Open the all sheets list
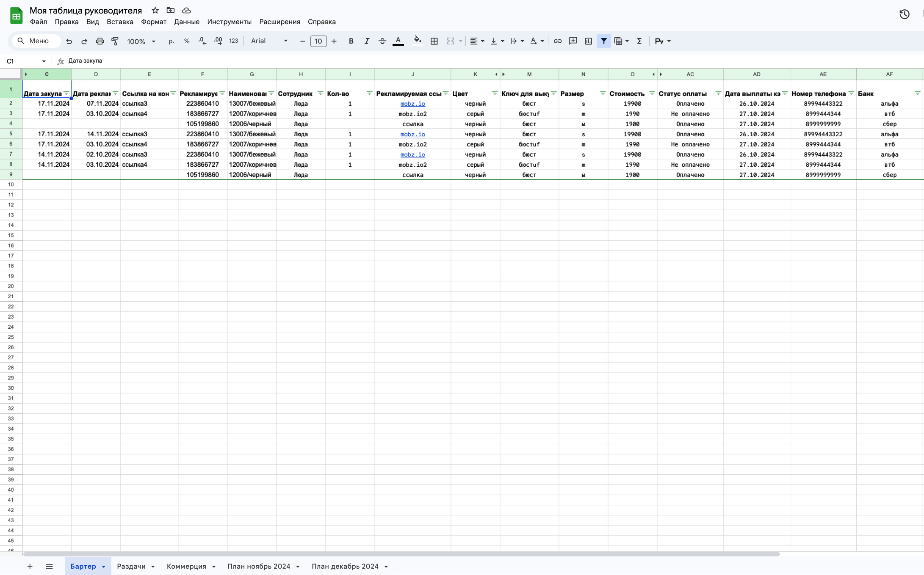The width and height of the screenshot is (924, 575). (49, 566)
